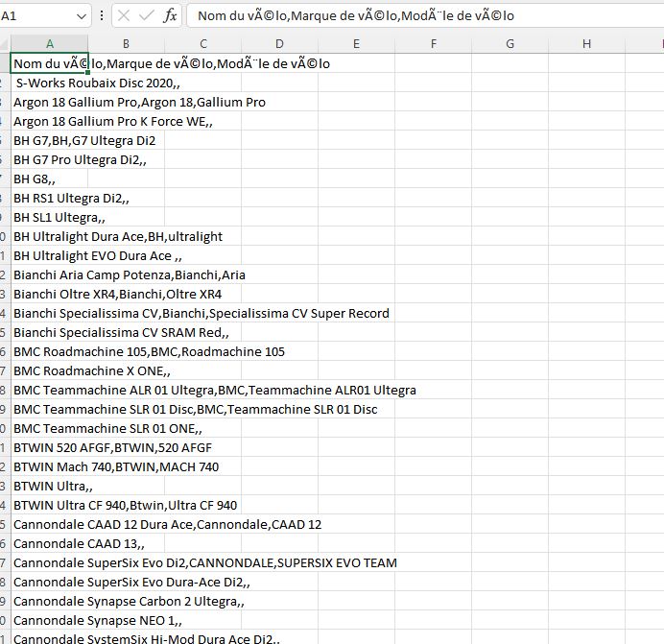Image resolution: width=664 pixels, height=644 pixels.
Task: Select the BH G8 cell
Action: click(50, 179)
